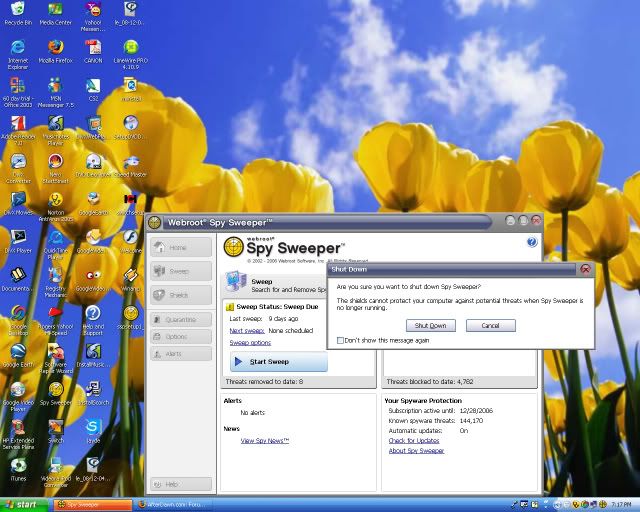Click the Help button in sidebar

(x=181, y=484)
